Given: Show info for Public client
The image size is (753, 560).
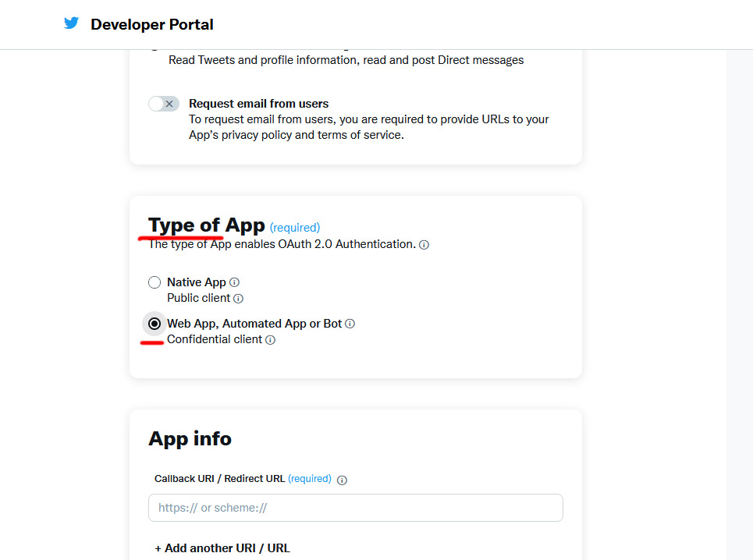Looking at the screenshot, I should [239, 299].
